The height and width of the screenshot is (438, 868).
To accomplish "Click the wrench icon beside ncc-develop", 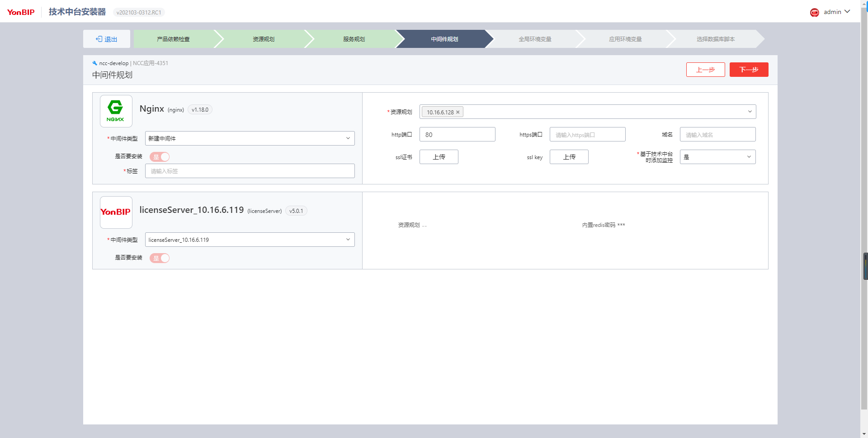I will (x=95, y=63).
